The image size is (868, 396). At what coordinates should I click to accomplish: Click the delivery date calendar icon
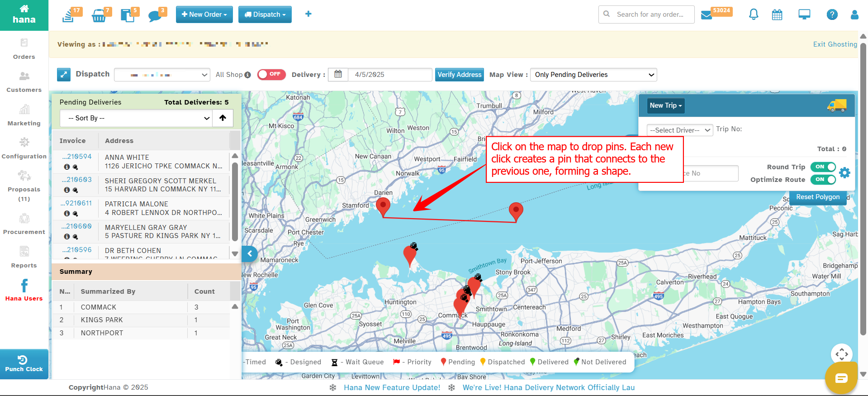click(338, 75)
